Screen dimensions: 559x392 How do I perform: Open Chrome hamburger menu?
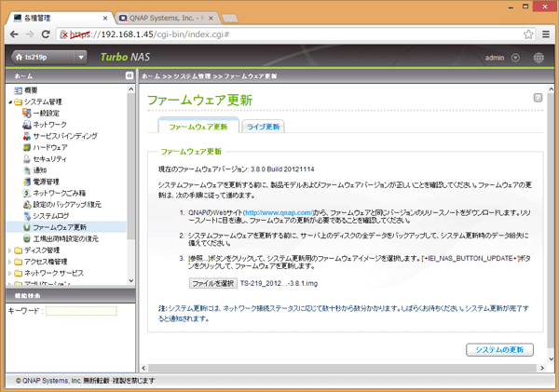tap(546, 34)
